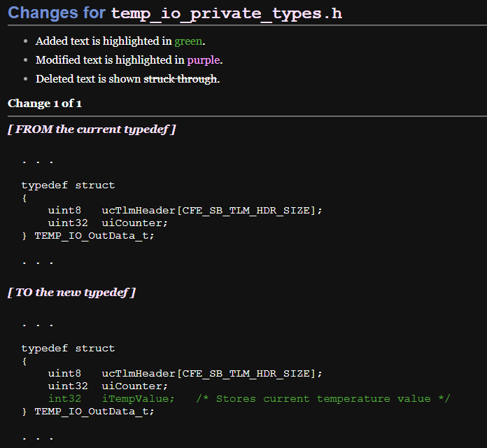Click 'typedef struct' in the TO block
This screenshot has width=487, height=448.
(x=68, y=348)
